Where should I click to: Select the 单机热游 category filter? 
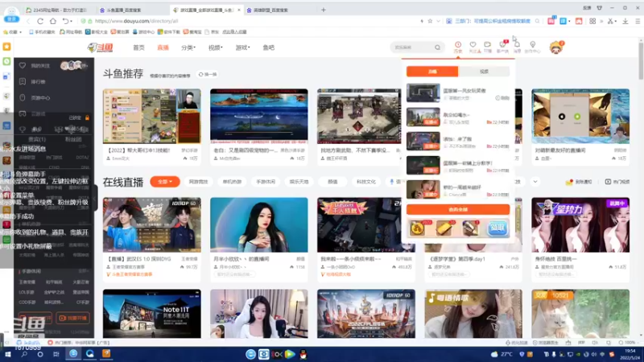click(232, 182)
